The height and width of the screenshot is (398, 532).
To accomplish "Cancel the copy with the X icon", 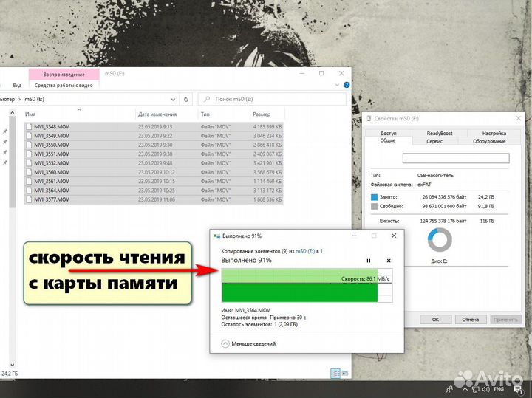I will 389,261.
